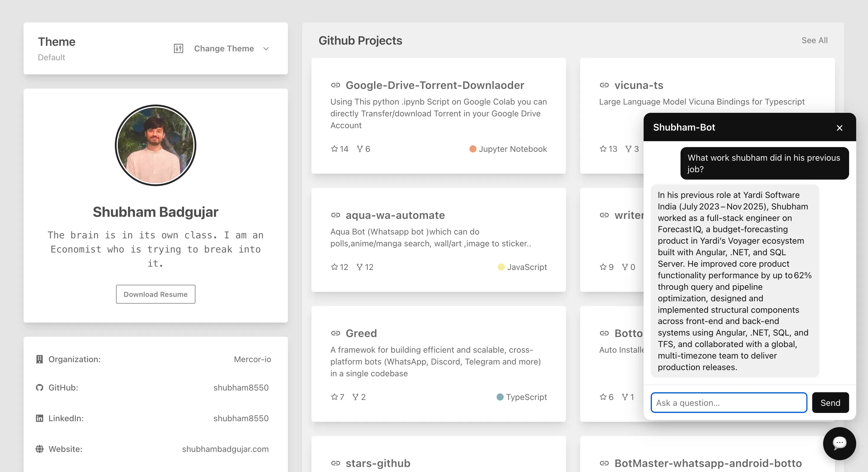Click fork icon showing 1 fork
This screenshot has height=472, width=868.
tap(625, 397)
